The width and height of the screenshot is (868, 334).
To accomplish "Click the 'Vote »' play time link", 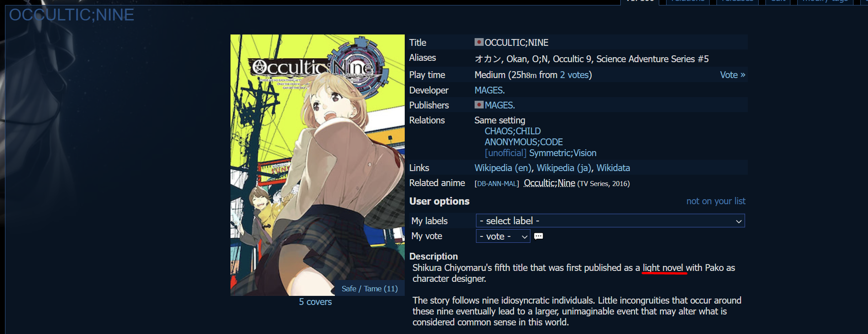I will tap(732, 75).
